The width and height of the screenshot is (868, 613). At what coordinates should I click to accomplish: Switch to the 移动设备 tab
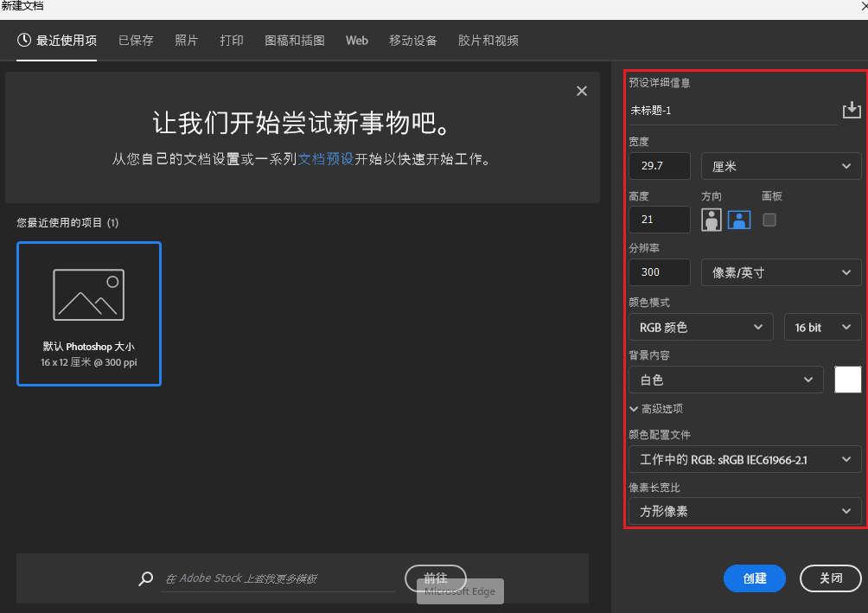click(x=413, y=41)
